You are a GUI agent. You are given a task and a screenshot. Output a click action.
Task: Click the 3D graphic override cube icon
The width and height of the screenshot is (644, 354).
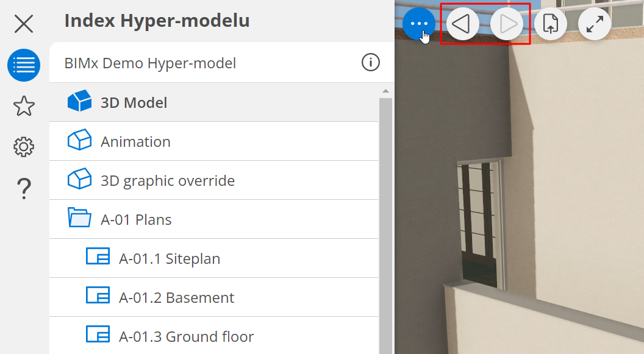click(80, 179)
